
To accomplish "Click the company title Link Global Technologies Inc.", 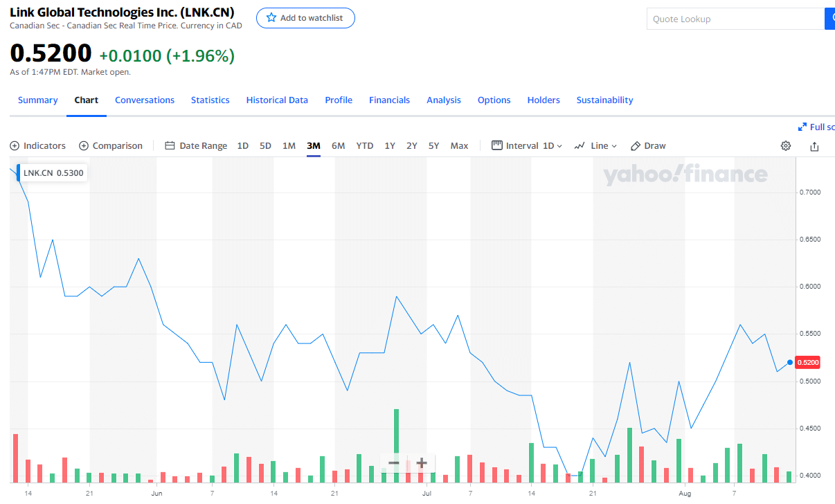I will (x=122, y=12).
